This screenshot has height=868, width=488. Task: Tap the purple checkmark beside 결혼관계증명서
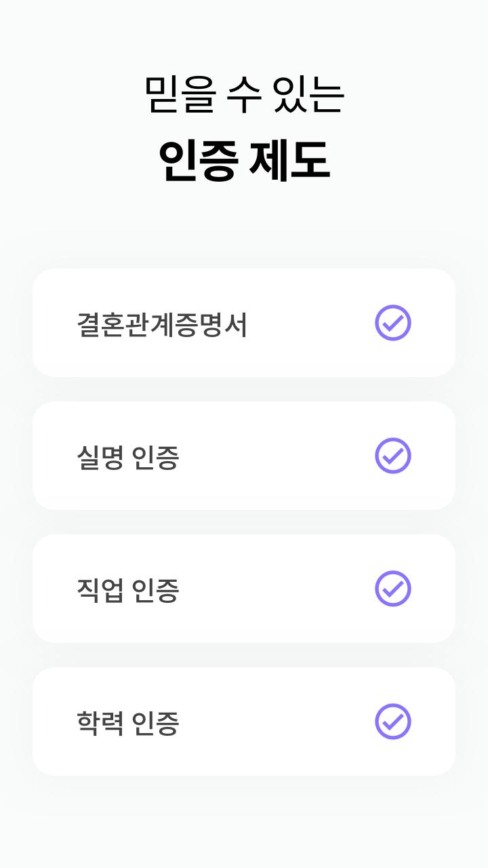pos(393,323)
